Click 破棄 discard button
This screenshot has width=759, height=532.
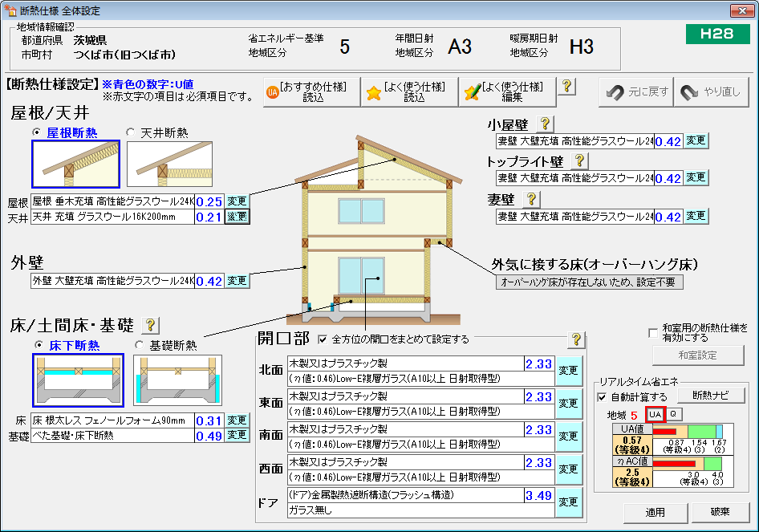[x=720, y=513]
